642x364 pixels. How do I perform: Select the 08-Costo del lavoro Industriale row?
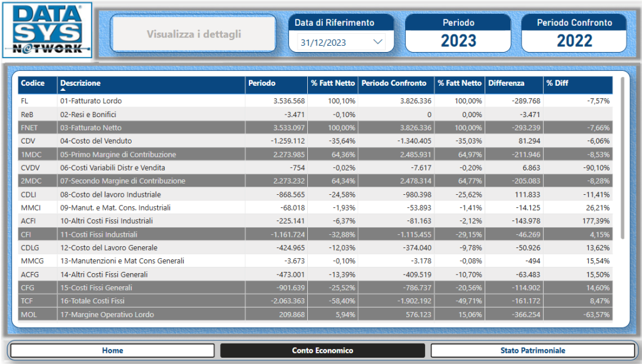(110, 195)
